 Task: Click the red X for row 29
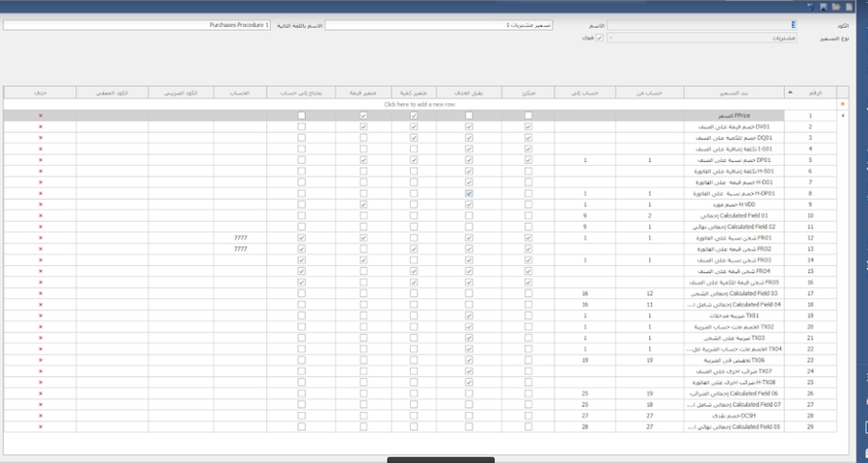click(41, 425)
